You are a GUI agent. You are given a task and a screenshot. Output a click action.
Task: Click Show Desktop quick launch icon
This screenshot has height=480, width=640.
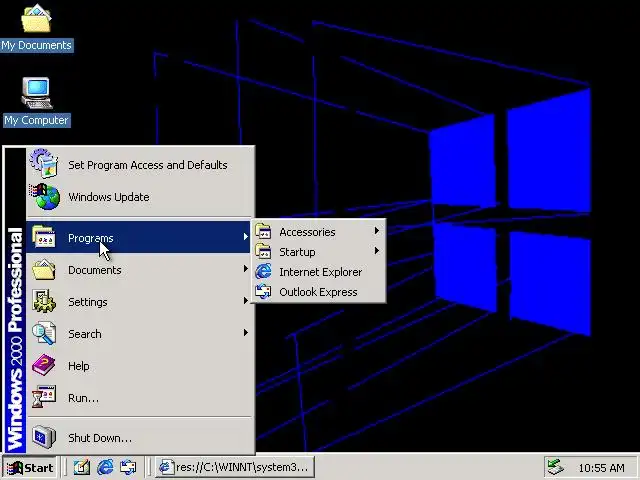82,467
